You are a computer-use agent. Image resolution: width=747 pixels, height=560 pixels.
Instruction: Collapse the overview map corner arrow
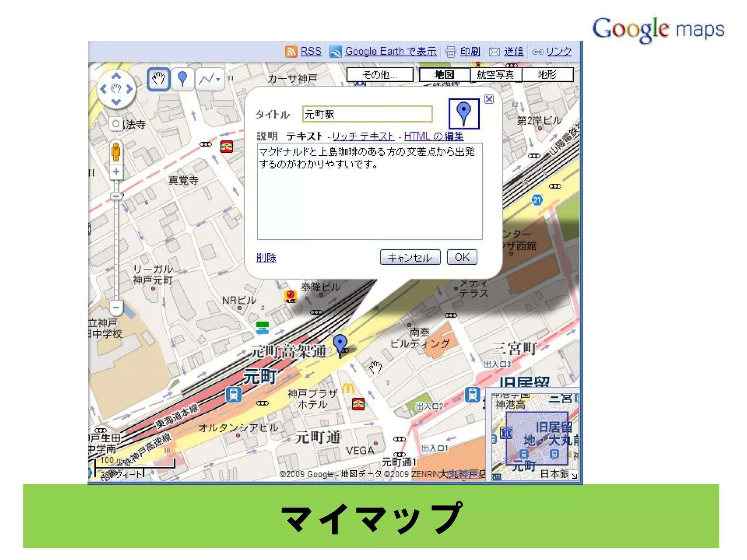pos(574,475)
